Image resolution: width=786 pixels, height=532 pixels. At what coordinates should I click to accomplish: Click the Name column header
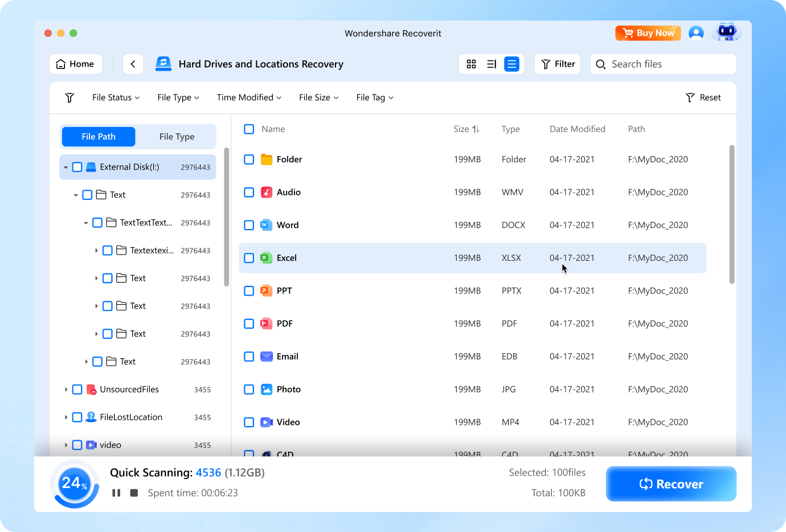[x=273, y=129]
